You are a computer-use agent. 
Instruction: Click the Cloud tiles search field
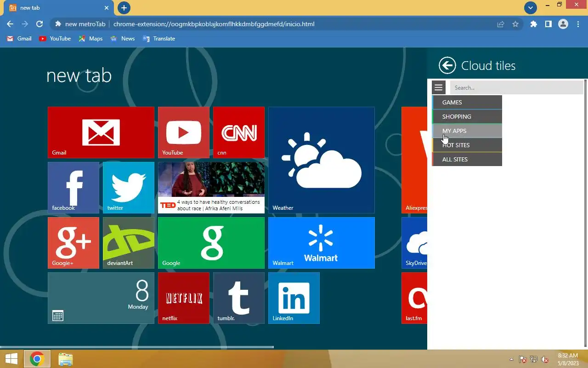(x=516, y=87)
